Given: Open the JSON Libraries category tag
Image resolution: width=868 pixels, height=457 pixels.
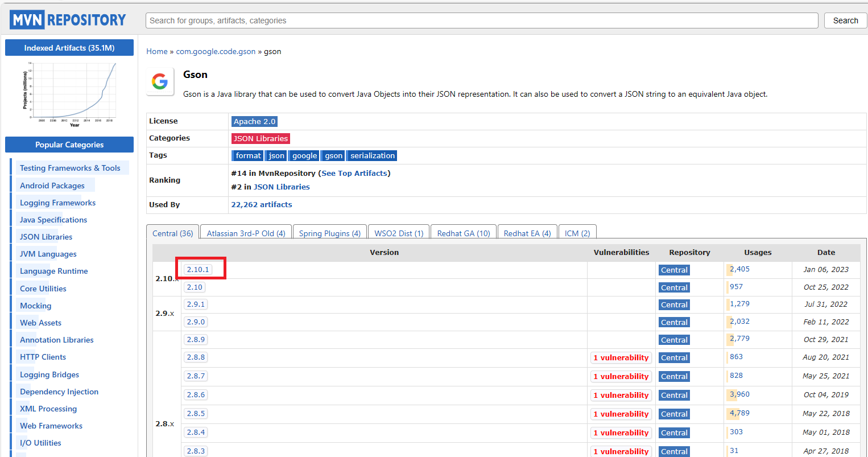Looking at the screenshot, I should click(261, 138).
